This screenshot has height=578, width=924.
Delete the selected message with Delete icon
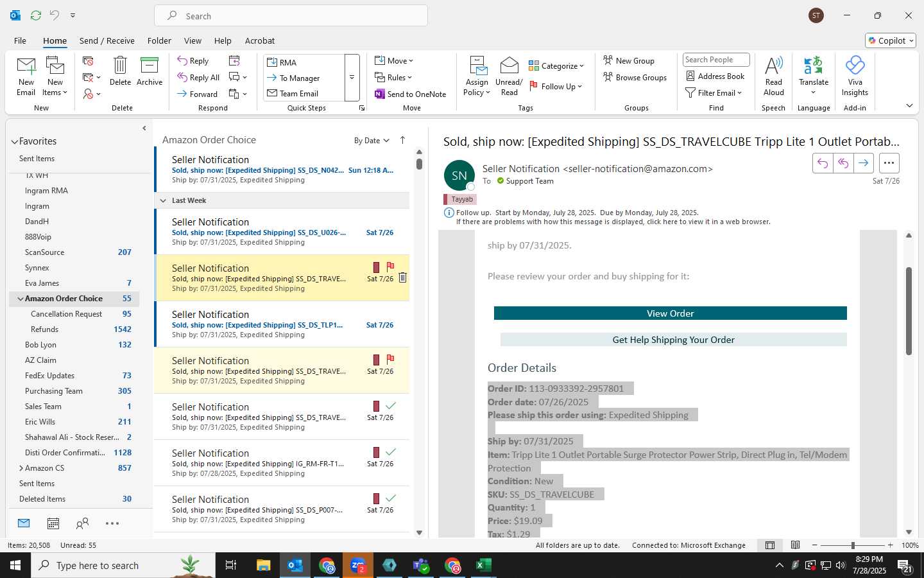(x=120, y=71)
